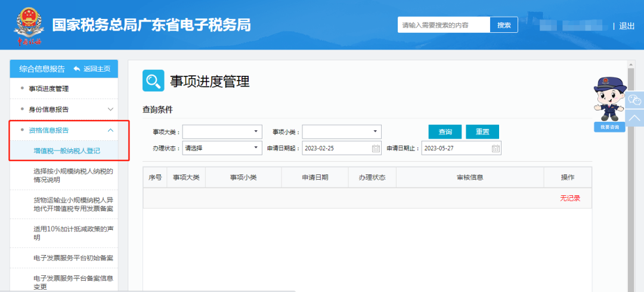The width and height of the screenshot is (644, 292).
Task: Click the 退出 logout link
Action: click(627, 26)
